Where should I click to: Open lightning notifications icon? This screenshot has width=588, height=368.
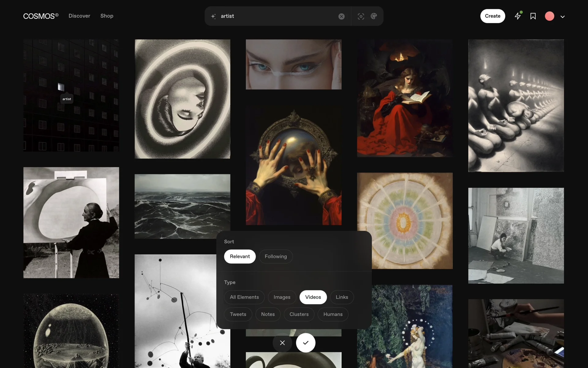[x=518, y=16]
